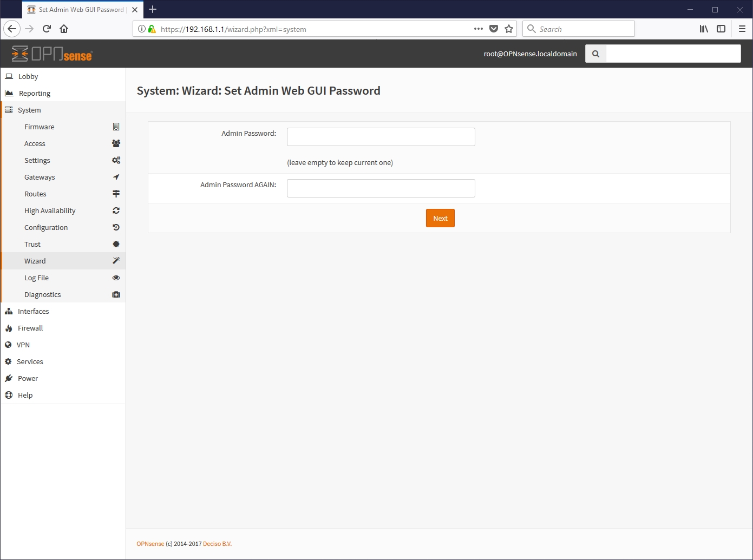Follow the Deciso B.V. footer link
753x560 pixels.
[217, 544]
